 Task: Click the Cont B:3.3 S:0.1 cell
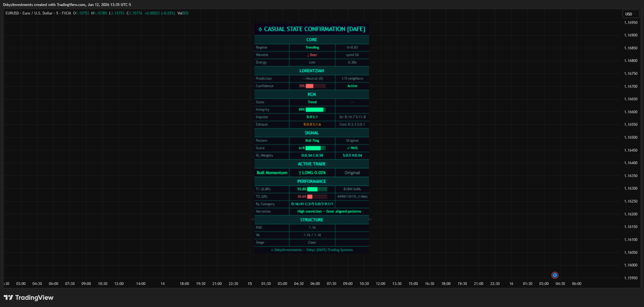352,124
